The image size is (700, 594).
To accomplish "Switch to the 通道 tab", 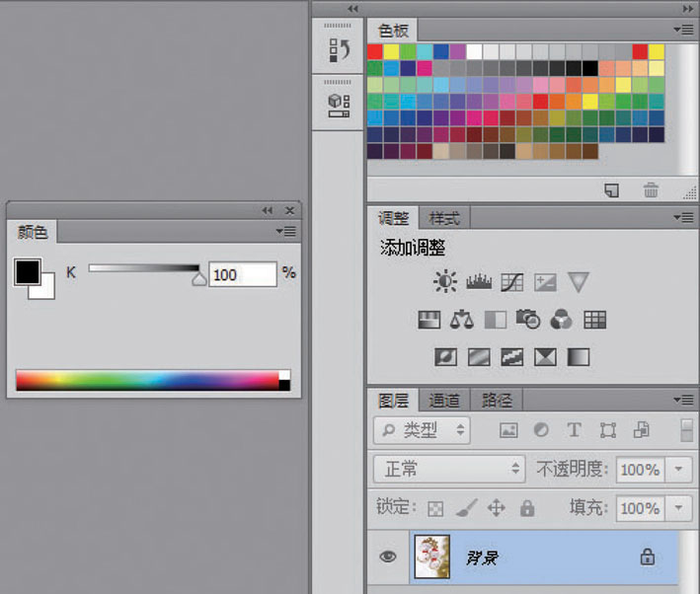I will tap(444, 401).
